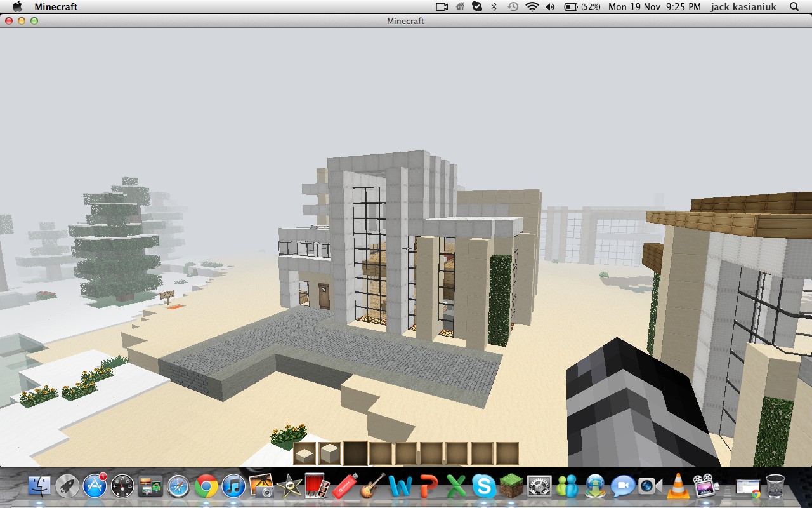
Task: Click jack kasianiuk for fast user switching
Action: 743,7
